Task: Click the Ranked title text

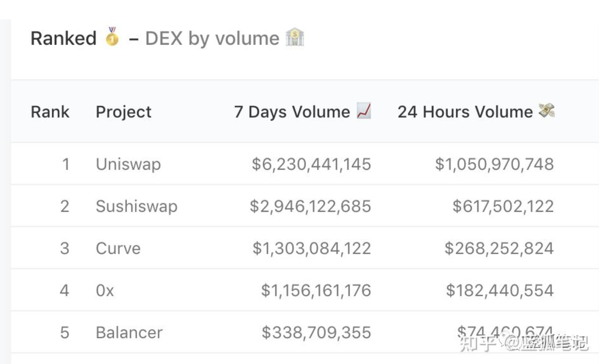Action: [x=63, y=39]
